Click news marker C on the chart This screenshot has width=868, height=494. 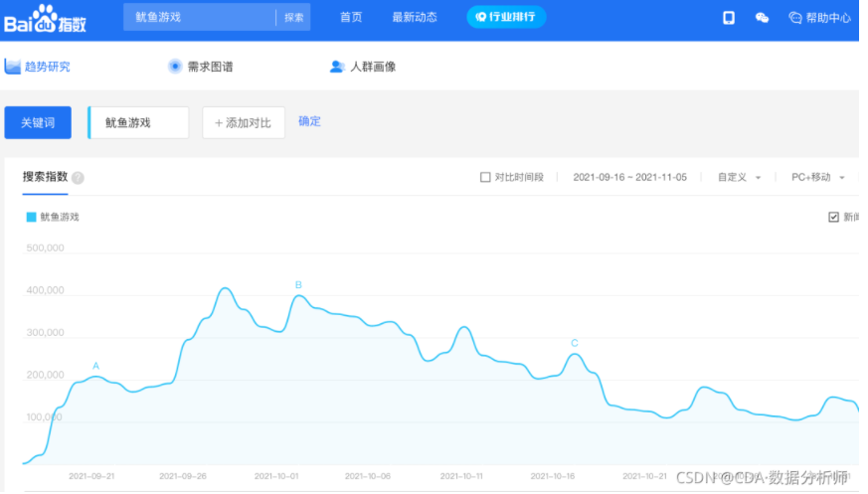pos(574,343)
